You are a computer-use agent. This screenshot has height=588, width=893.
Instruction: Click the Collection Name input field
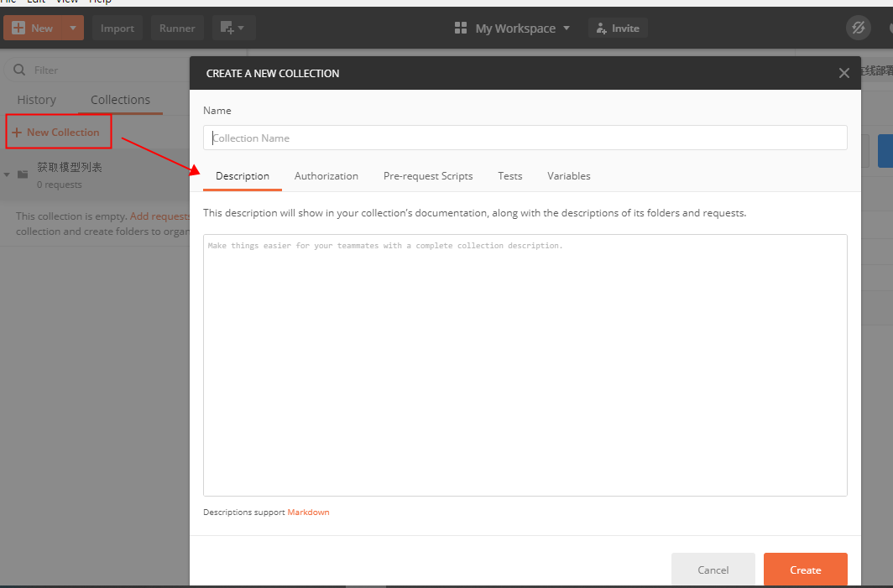[525, 138]
